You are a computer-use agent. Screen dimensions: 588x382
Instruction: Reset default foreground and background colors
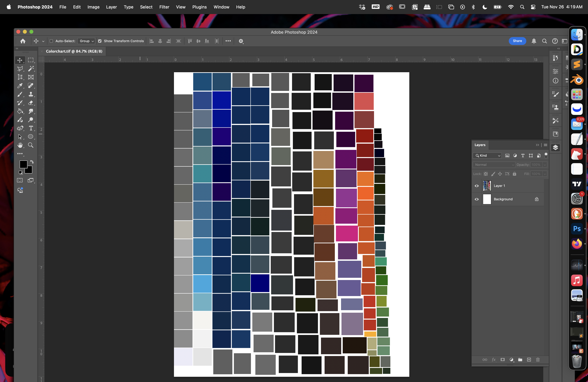(x=21, y=173)
